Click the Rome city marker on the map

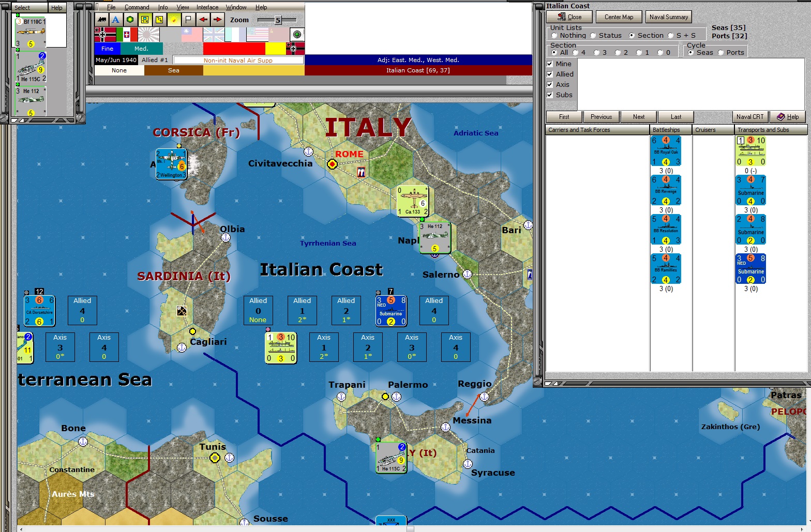click(x=332, y=164)
